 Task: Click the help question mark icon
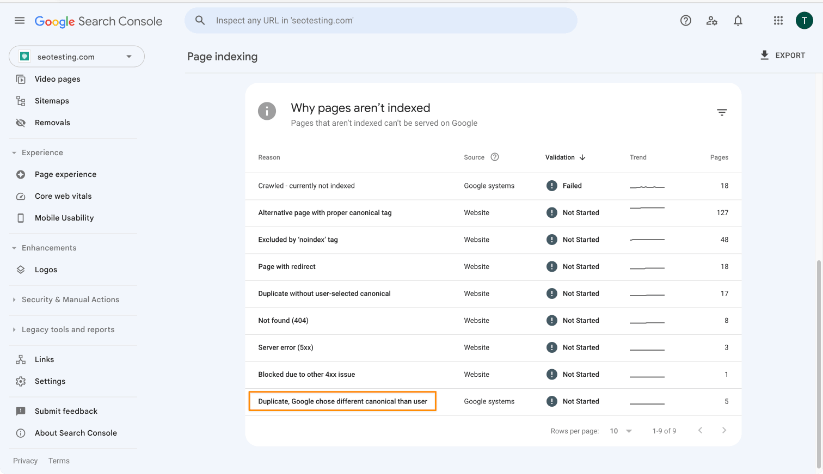685,20
